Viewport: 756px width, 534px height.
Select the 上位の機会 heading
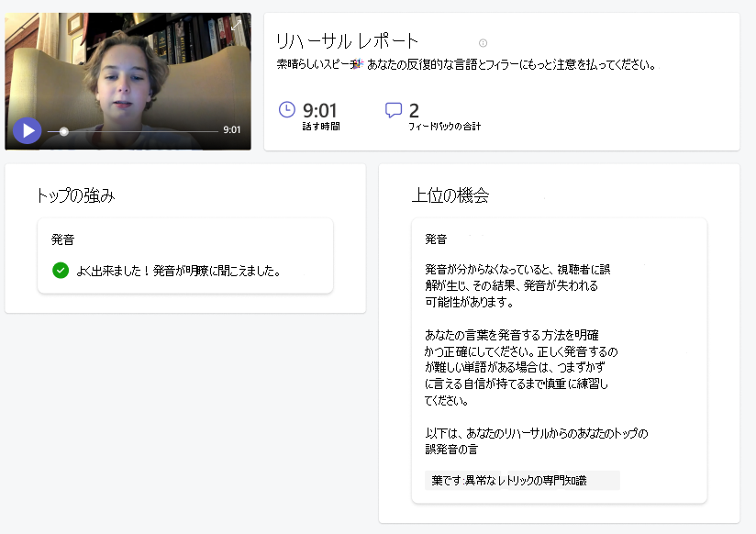[450, 195]
